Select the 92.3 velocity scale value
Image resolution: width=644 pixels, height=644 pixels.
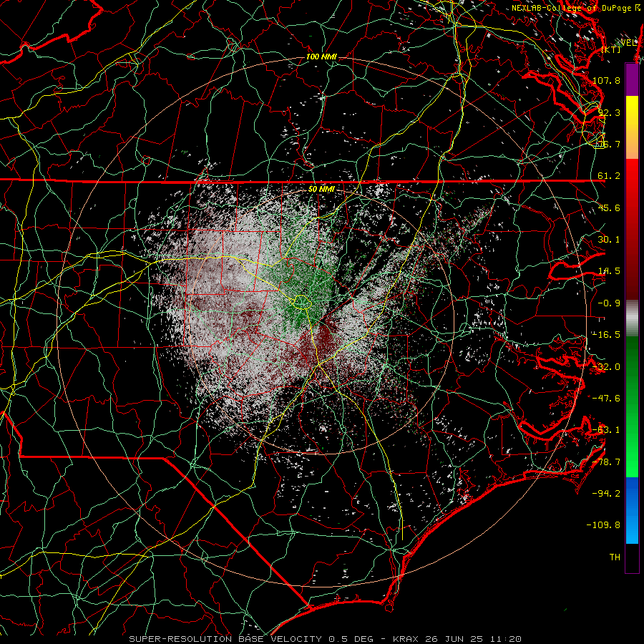point(608,112)
